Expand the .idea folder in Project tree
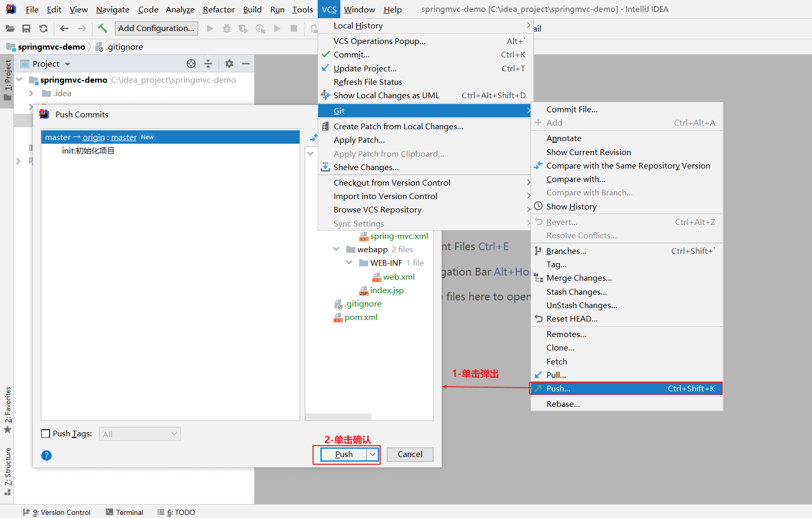 point(31,94)
